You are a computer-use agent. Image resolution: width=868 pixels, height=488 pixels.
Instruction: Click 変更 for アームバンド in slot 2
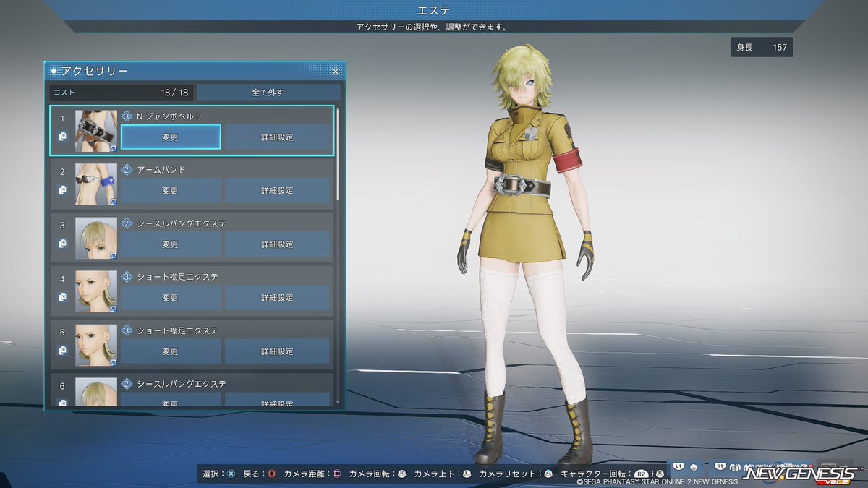pyautogui.click(x=170, y=191)
